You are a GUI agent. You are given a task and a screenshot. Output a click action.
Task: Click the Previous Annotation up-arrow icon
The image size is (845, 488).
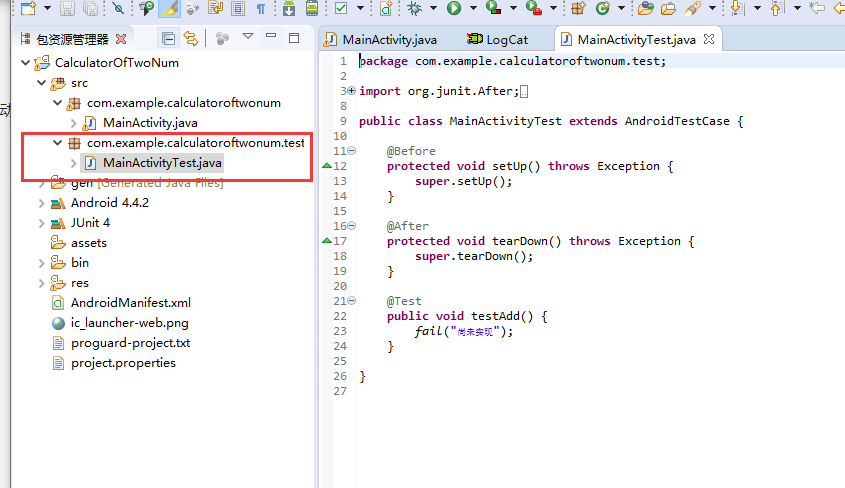point(777,8)
